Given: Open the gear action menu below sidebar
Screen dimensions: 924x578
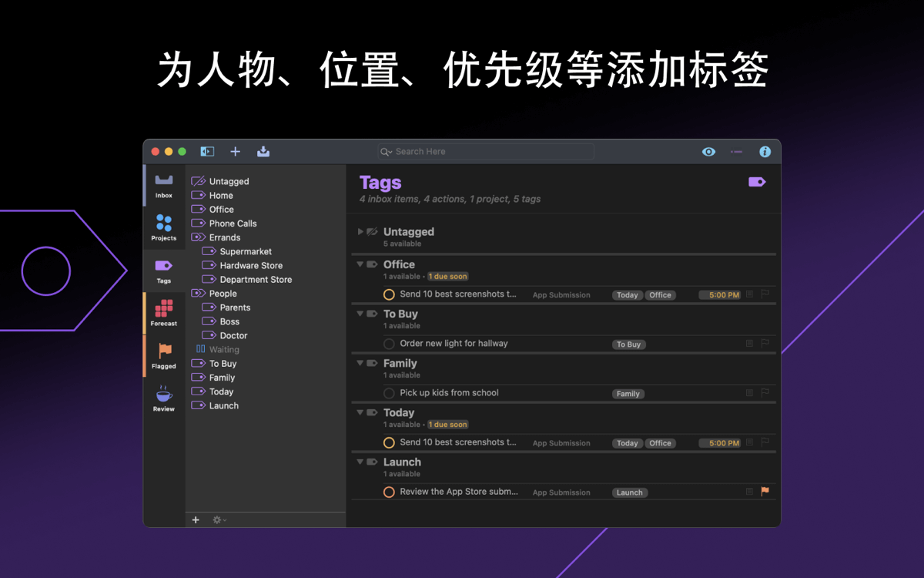Looking at the screenshot, I should point(219,520).
